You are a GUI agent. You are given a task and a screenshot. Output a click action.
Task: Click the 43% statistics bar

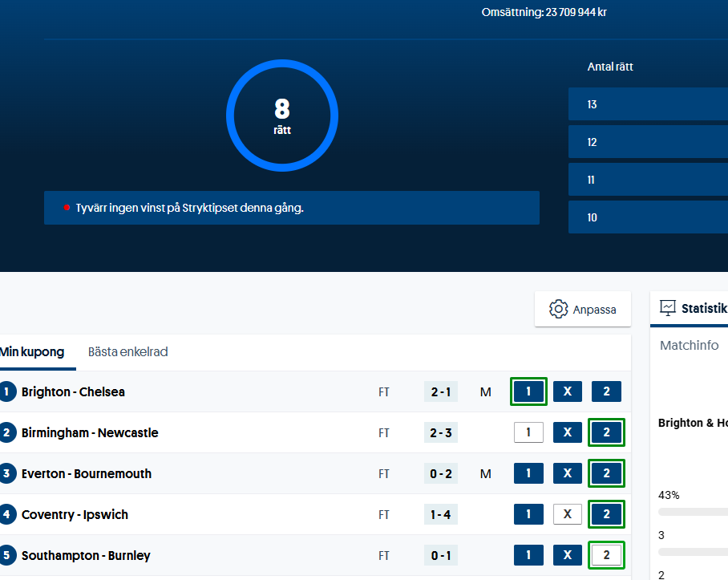tap(693, 511)
